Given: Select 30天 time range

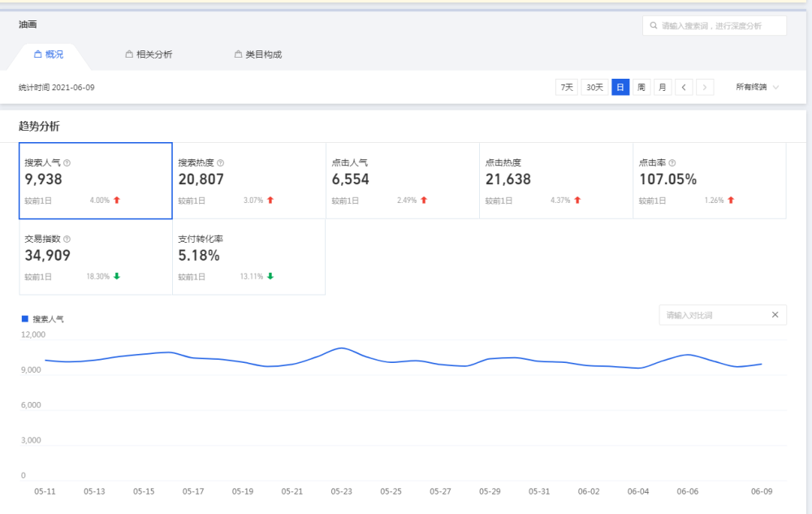Looking at the screenshot, I should click(594, 87).
